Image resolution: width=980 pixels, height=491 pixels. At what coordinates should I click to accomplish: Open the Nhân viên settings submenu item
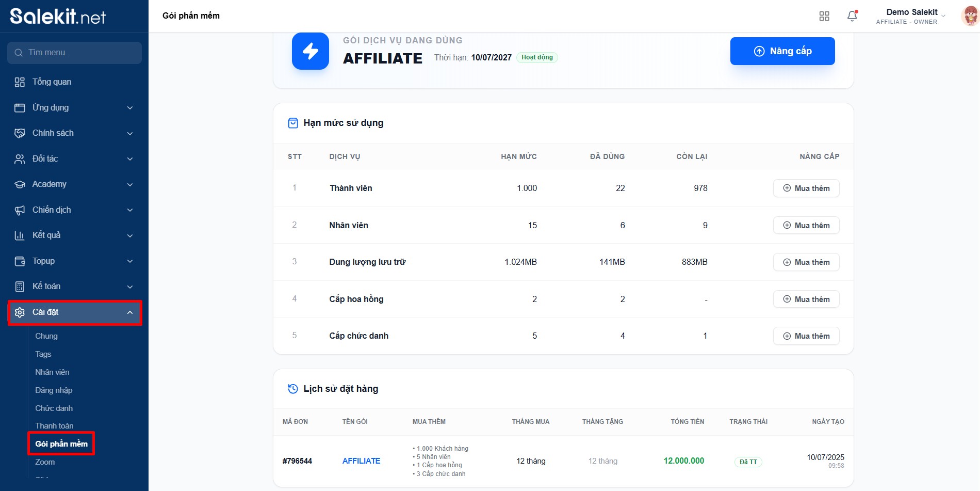(52, 372)
